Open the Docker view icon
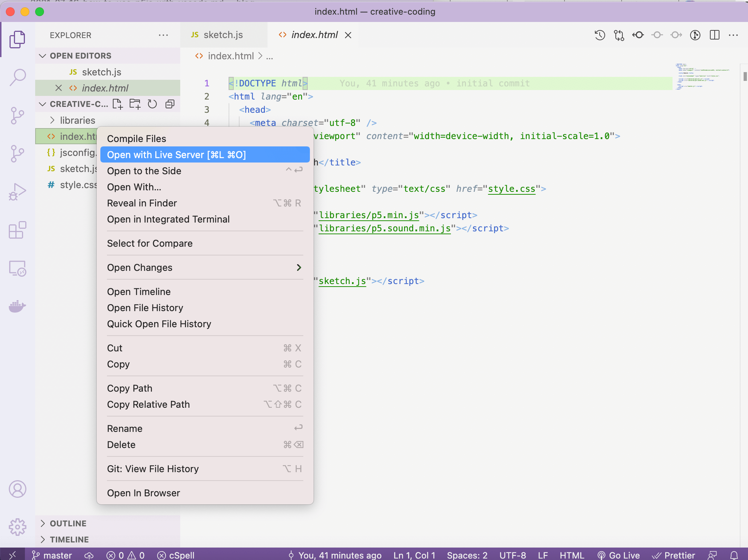Screen dimensions: 748x560 (x=17, y=306)
